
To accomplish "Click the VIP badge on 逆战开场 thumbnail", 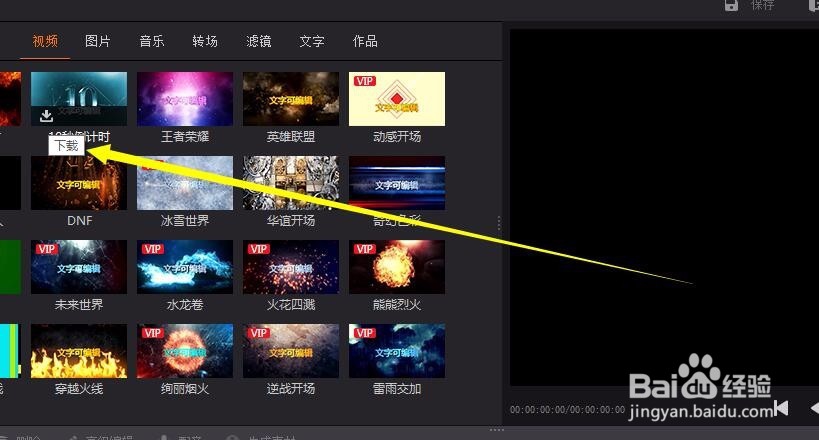I will click(259, 333).
